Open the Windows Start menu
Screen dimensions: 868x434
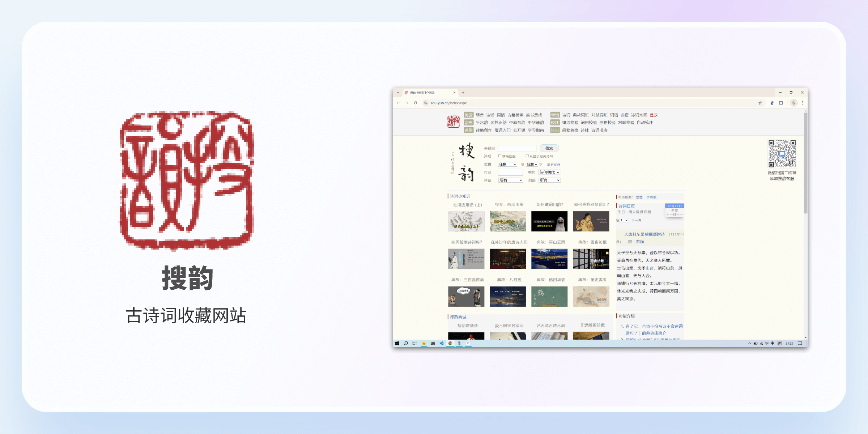point(397,343)
